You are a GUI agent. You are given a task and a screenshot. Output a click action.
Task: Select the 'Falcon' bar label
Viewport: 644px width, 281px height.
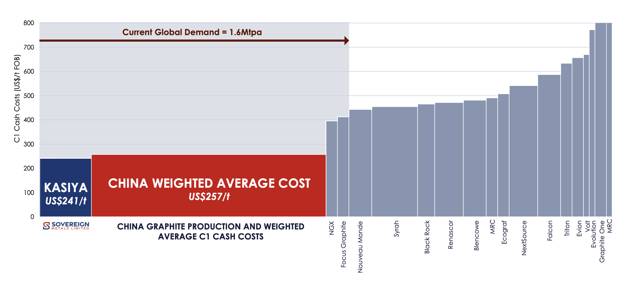[x=550, y=230]
